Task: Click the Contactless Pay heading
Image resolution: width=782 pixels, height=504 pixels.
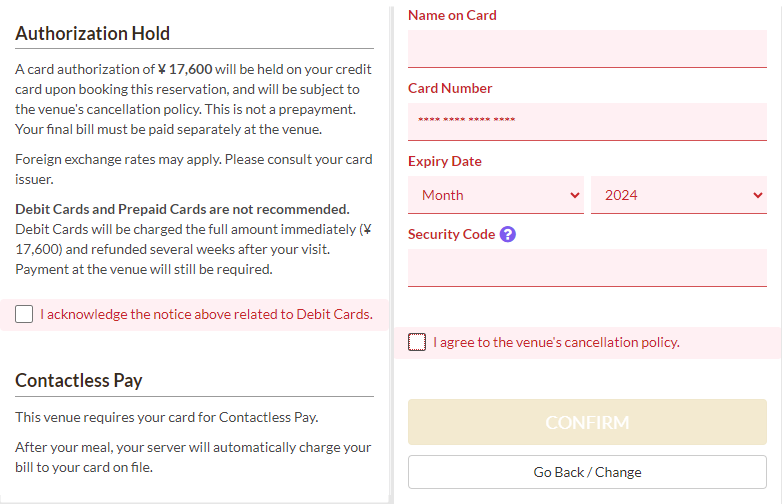Action: [x=79, y=380]
